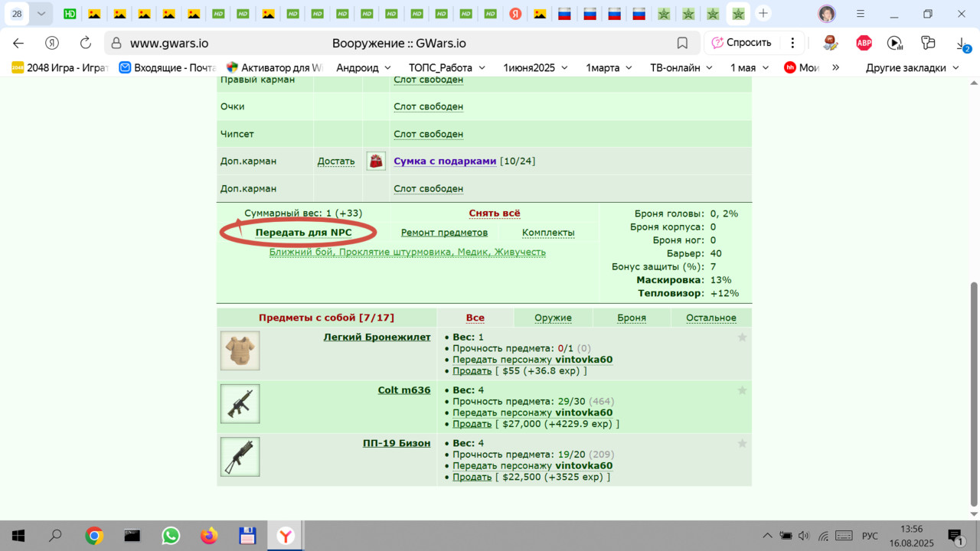980x551 pixels.
Task: Click Передать персонажу under ПП-19 Бизон
Action: click(x=532, y=465)
